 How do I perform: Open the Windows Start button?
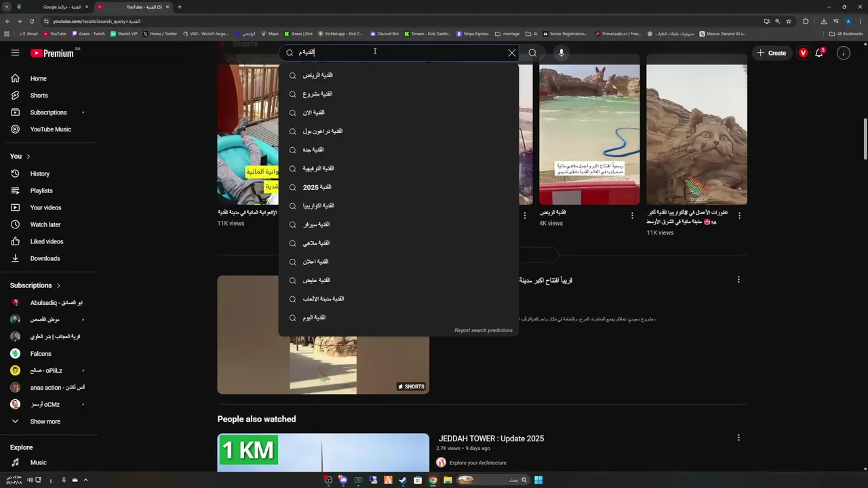(x=538, y=480)
